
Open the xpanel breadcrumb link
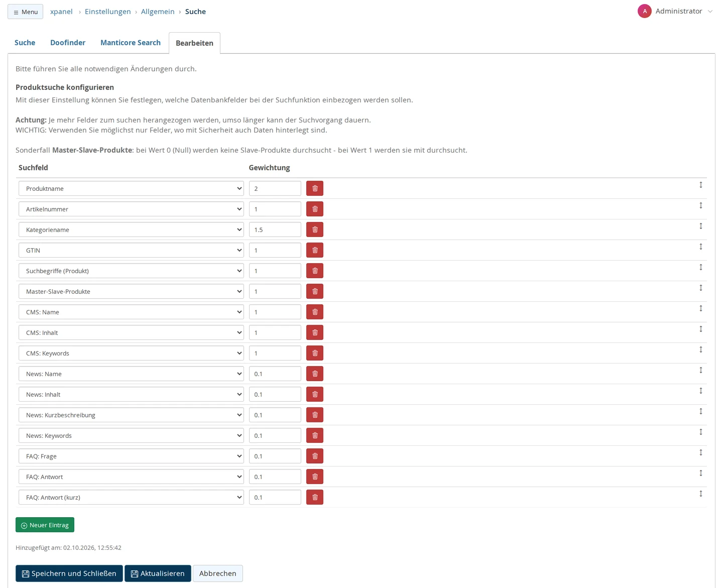61,12
